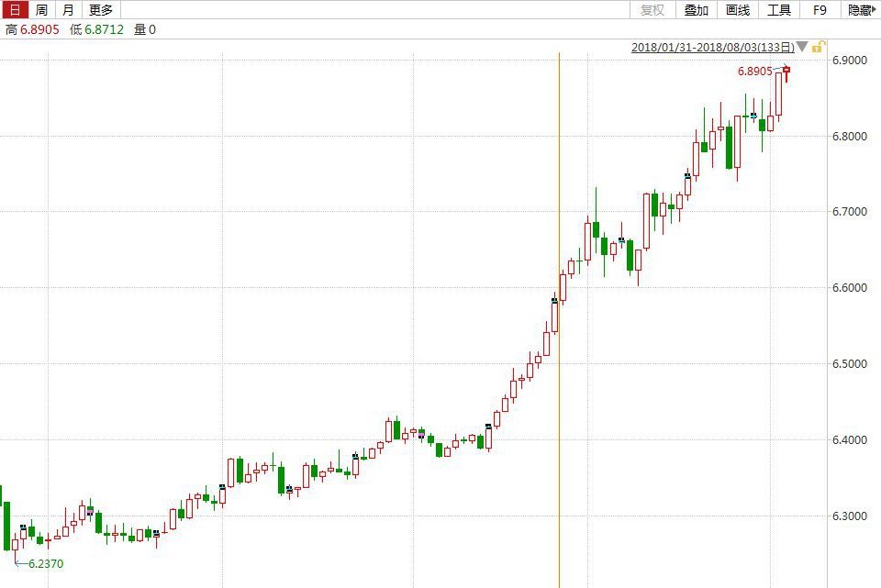Click the 复权 adjustment button
The image size is (881, 588).
click(x=652, y=10)
